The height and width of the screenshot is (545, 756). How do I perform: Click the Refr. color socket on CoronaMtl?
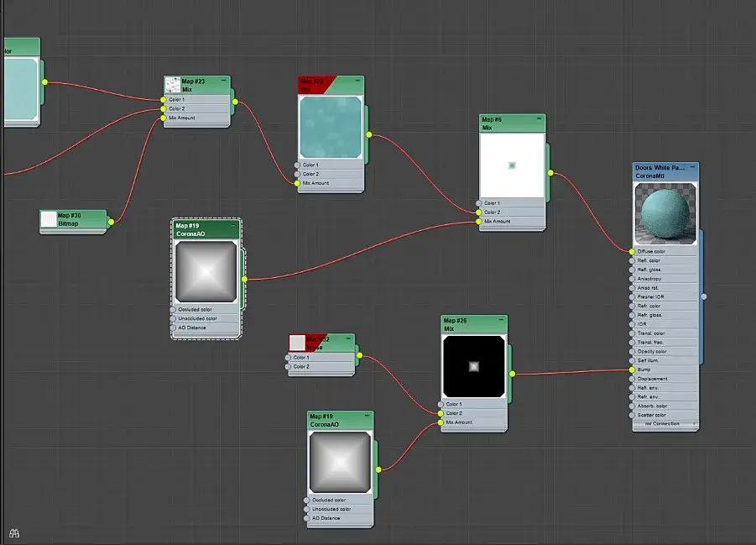632,306
